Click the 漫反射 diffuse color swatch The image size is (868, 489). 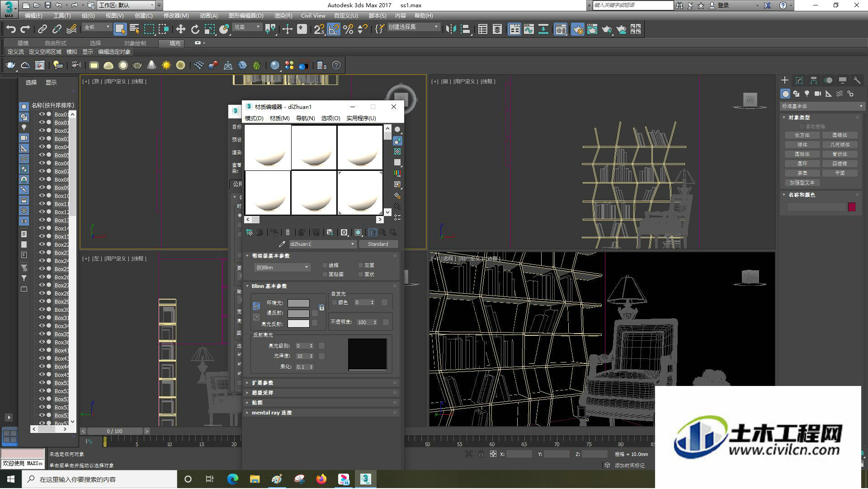[x=298, y=313]
